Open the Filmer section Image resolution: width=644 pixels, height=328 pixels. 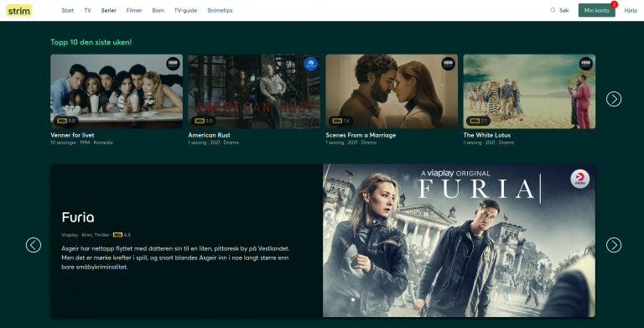[134, 10]
